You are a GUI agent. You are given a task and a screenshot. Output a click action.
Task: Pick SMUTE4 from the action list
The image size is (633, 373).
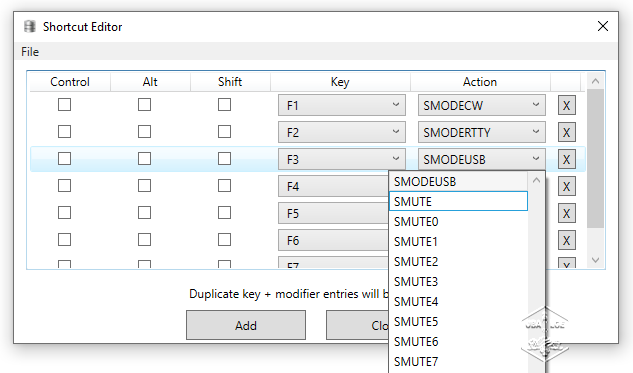click(458, 302)
